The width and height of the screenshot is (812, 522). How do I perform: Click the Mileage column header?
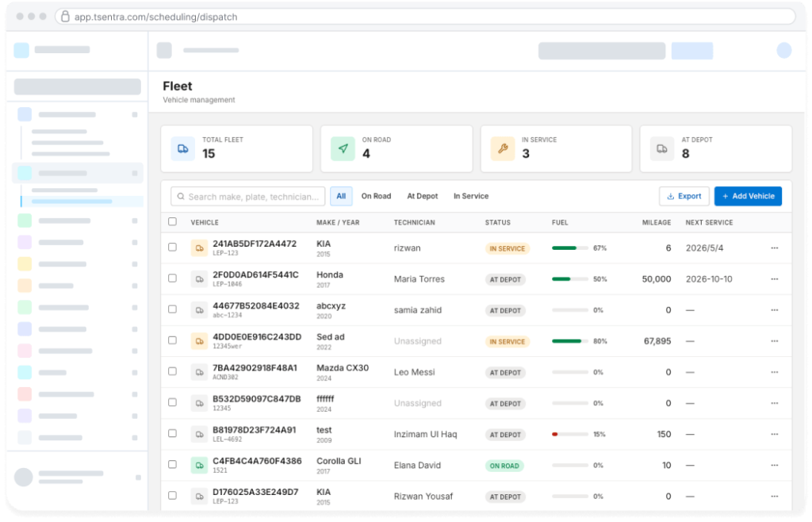(656, 223)
